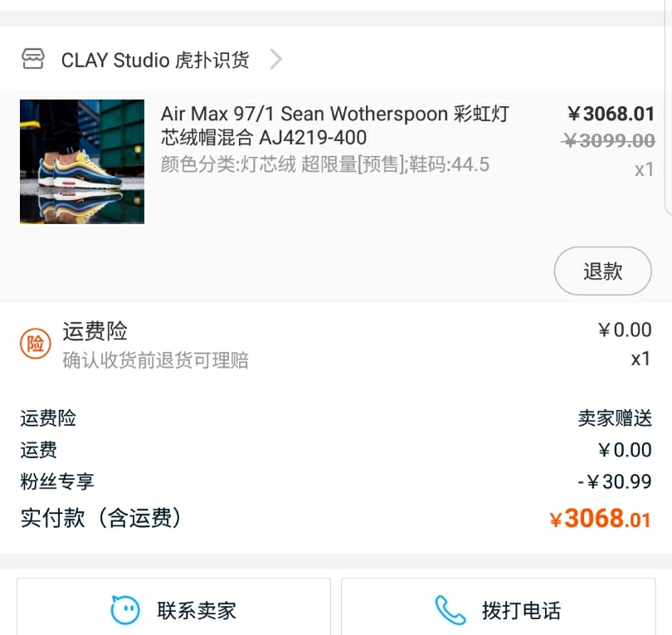
Task: Tap the 粉丝专享 fan discount row
Action: coord(336,481)
